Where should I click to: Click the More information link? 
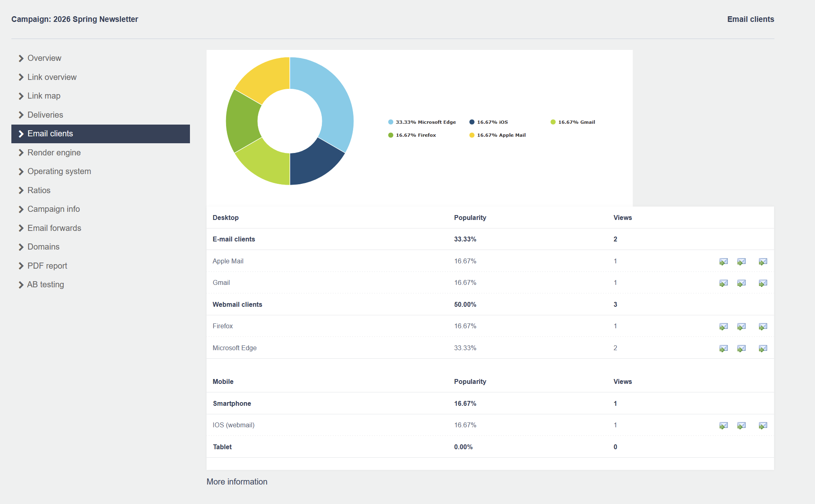pyautogui.click(x=237, y=482)
